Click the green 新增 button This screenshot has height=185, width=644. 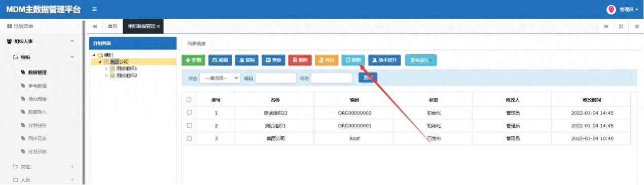pos(194,60)
